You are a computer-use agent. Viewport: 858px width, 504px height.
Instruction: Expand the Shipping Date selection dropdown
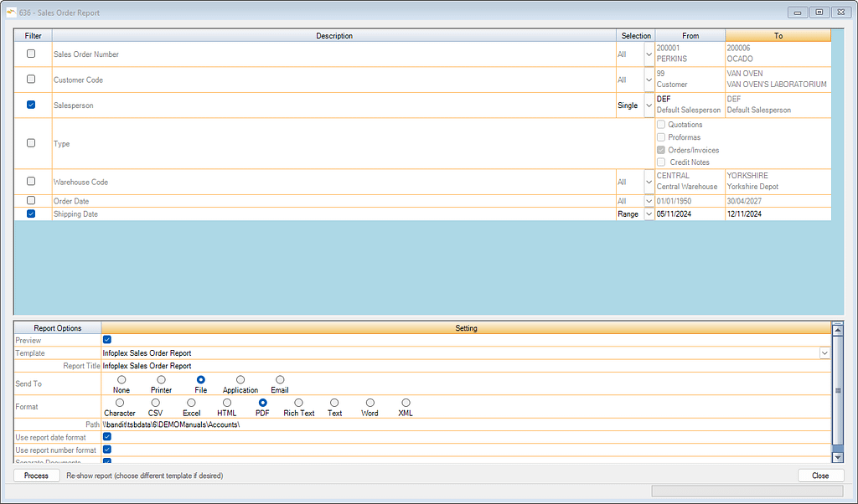point(649,214)
